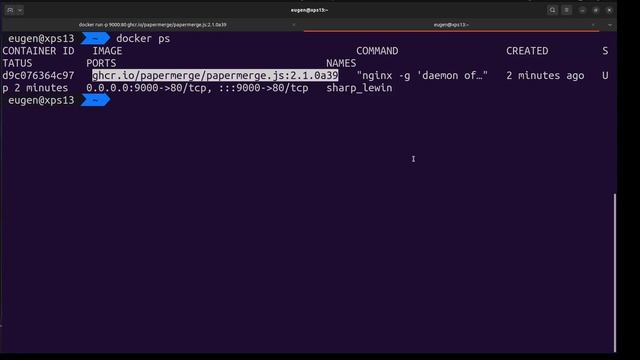Close the docker run papermerge tab
The image size is (640, 360).
click(294, 25)
